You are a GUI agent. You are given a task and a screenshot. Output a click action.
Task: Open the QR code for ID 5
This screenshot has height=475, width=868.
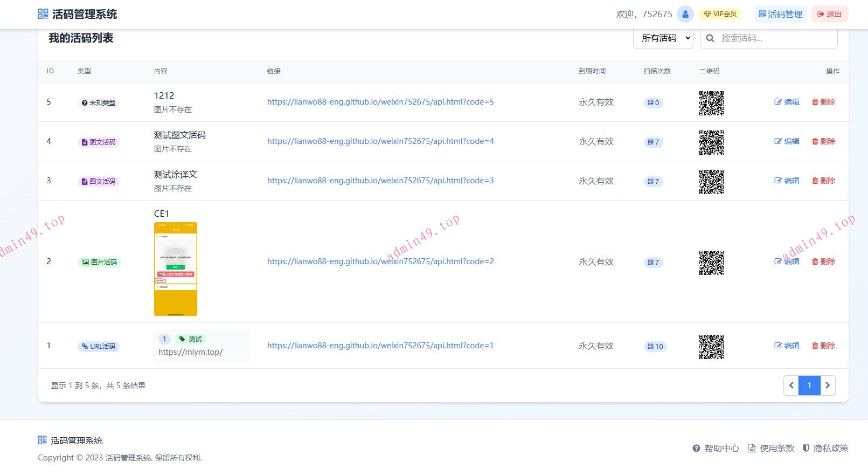[x=711, y=103]
